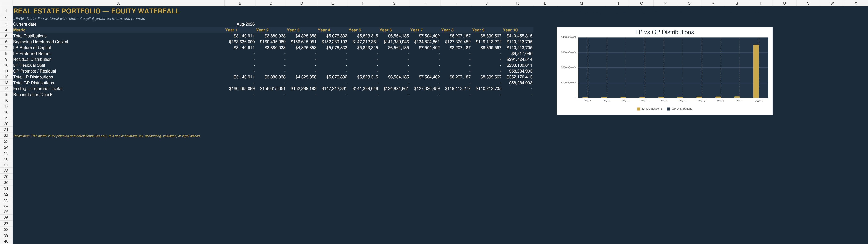Click the Aug-2026 current date cell

pos(240,24)
